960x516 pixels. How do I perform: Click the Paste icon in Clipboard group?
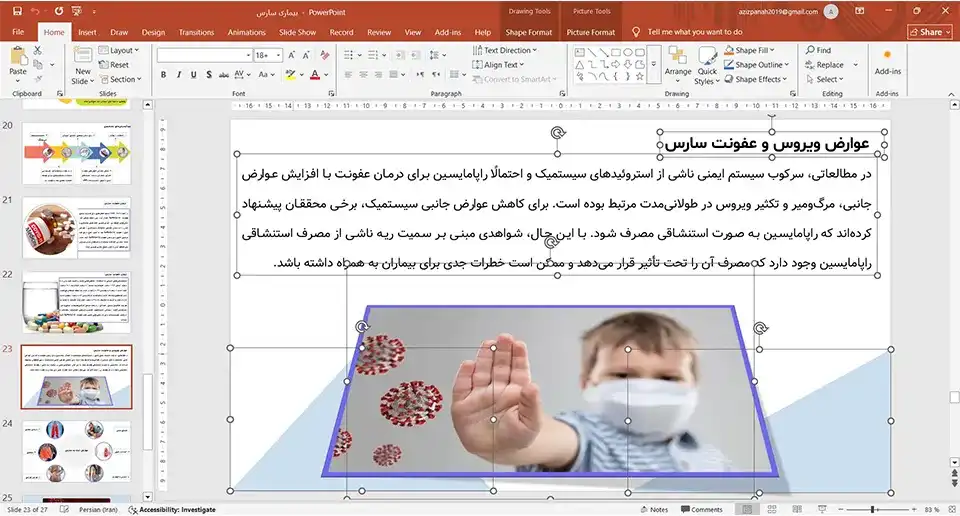(18, 57)
